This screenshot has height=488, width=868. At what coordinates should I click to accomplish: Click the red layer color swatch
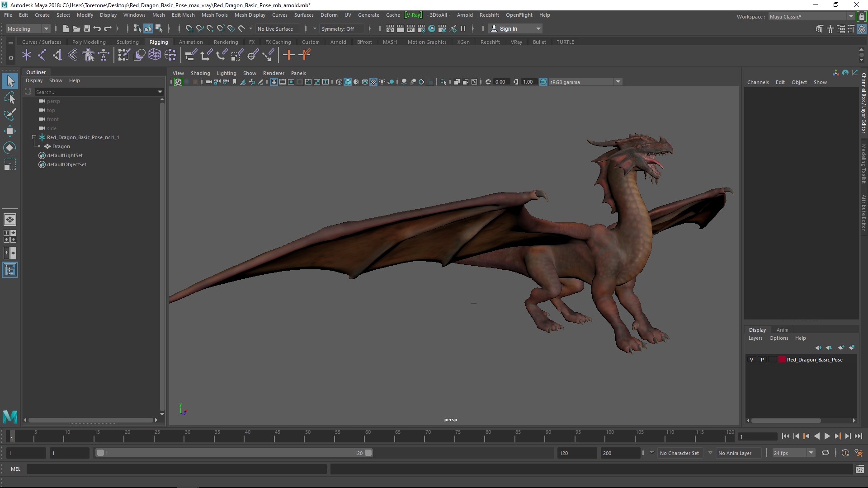click(x=782, y=360)
